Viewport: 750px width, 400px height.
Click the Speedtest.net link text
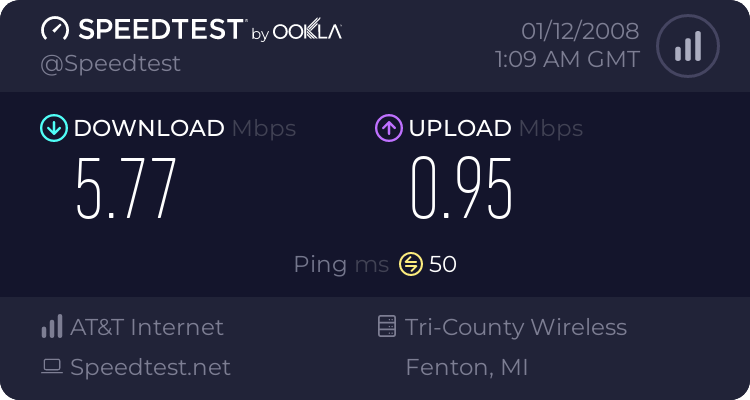(150, 367)
